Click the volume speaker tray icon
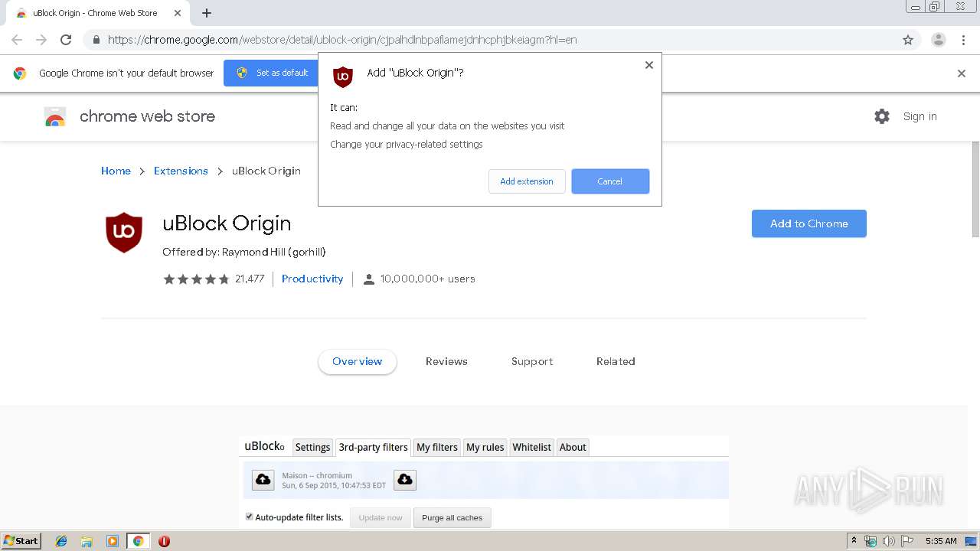 pyautogui.click(x=888, y=541)
